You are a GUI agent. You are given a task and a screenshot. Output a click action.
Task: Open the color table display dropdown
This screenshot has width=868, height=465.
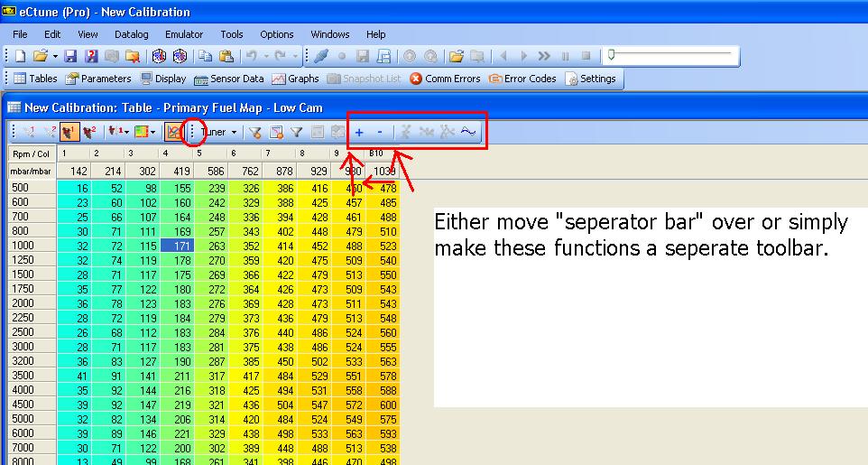pos(145,132)
